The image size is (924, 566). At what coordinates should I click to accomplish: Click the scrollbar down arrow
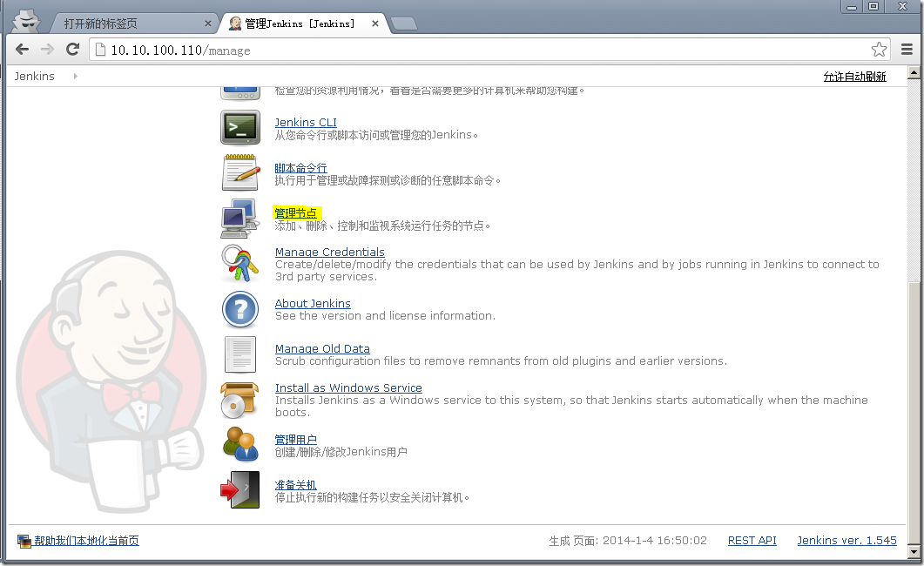[914, 552]
